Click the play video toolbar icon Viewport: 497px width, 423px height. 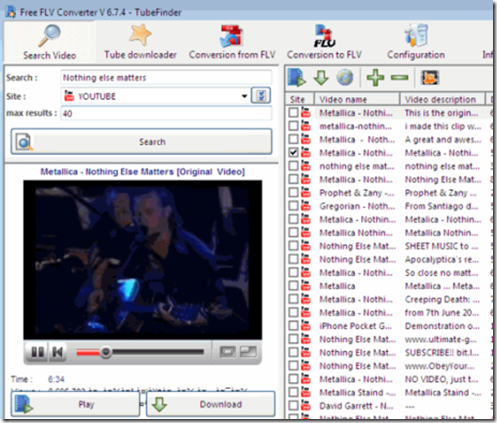pyautogui.click(x=297, y=78)
